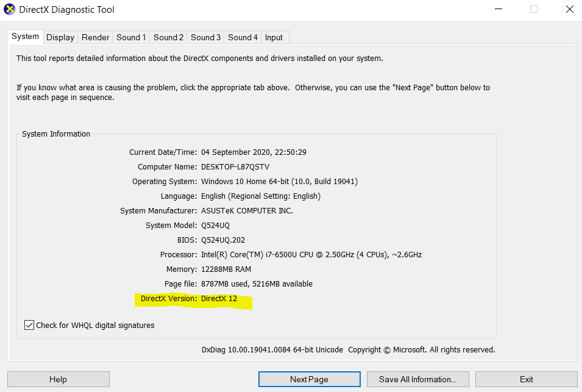The image size is (582, 392).
Task: Click the Processor value text
Action: pyautogui.click(x=311, y=255)
